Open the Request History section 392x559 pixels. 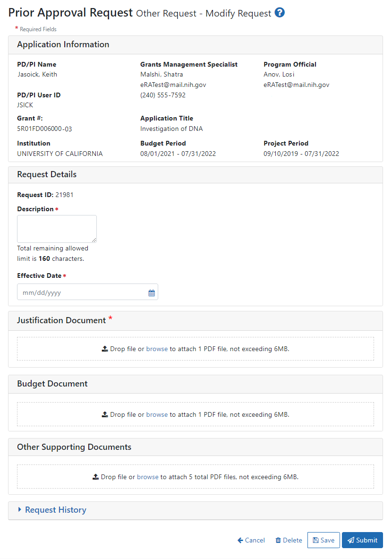coord(56,510)
